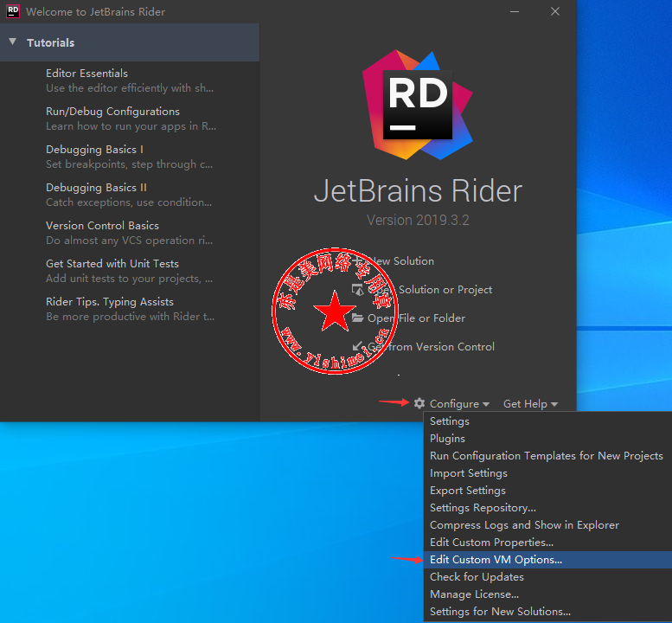Click the large Rider RD logo
The image size is (672, 623).
[x=418, y=105]
